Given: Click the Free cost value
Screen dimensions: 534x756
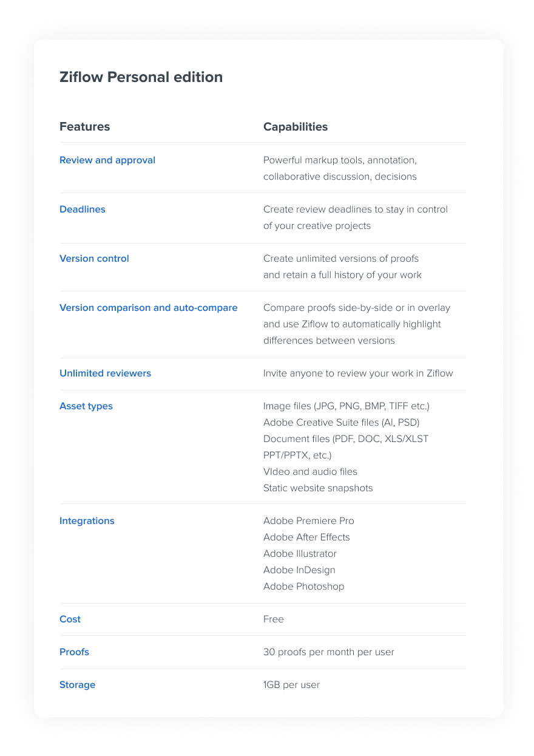Looking at the screenshot, I should click(x=274, y=619).
